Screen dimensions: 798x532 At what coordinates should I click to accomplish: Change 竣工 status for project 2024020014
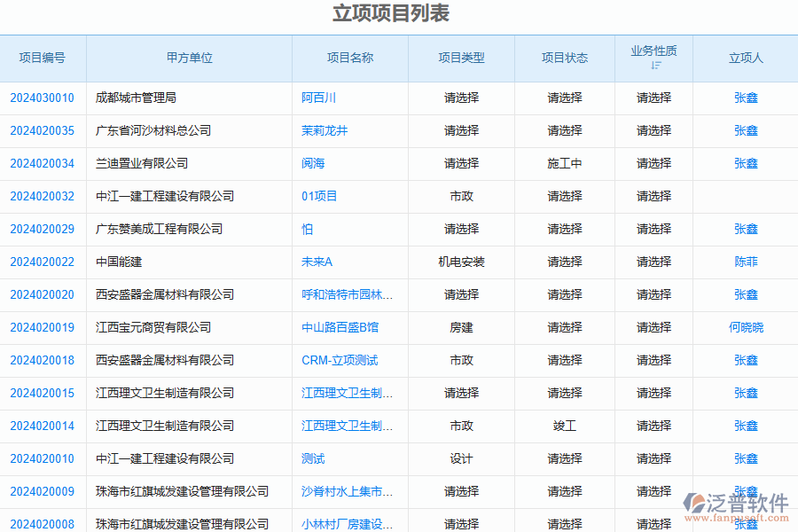pos(565,426)
